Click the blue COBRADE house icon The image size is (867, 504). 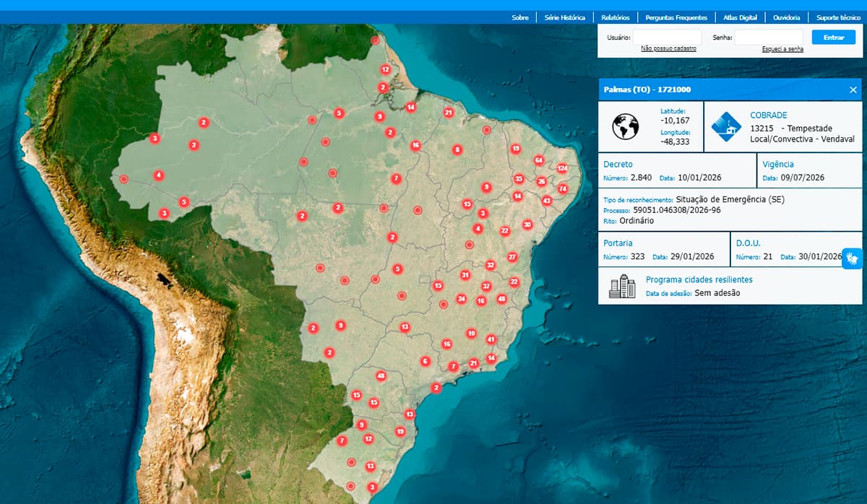coord(725,127)
